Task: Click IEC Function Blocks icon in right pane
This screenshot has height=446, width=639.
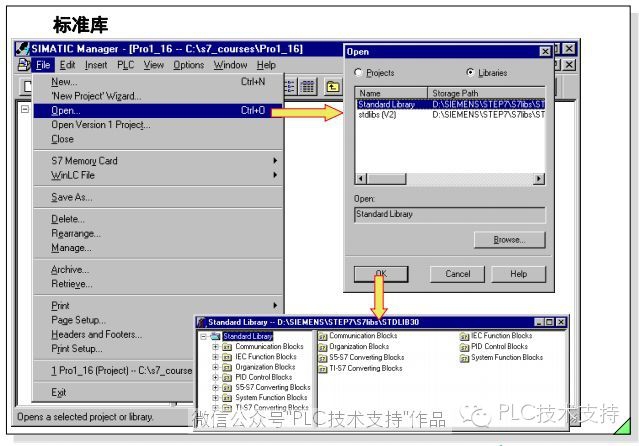Action: coord(464,336)
